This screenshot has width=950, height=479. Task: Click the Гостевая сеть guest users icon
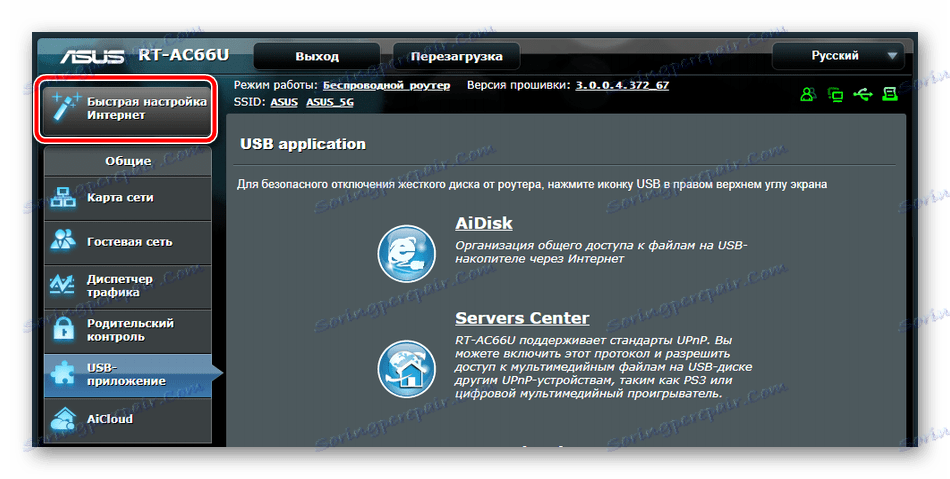(63, 241)
